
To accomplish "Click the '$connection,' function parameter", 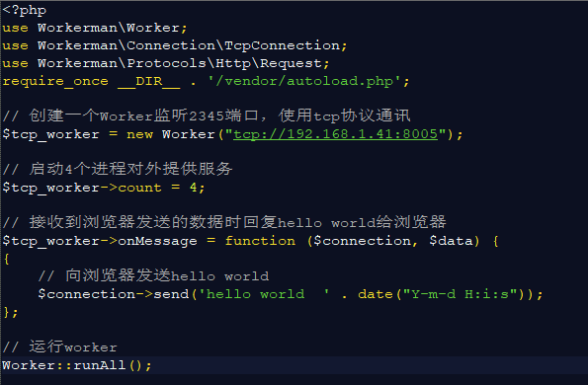I will pyautogui.click(x=366, y=241).
